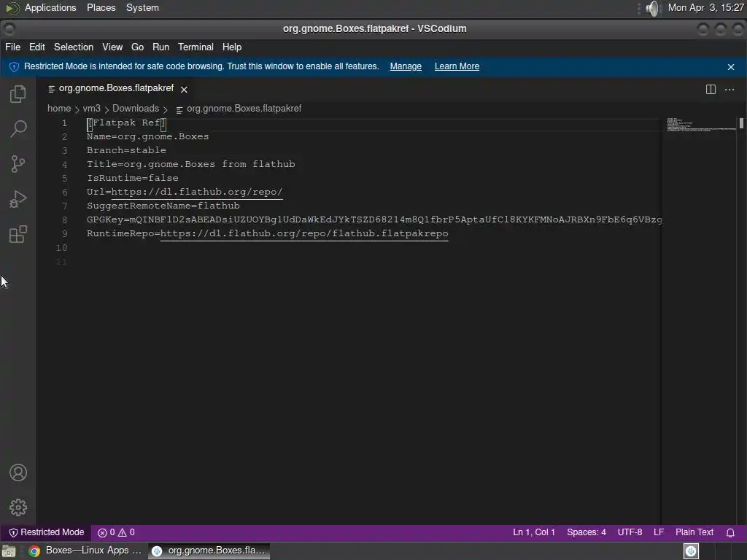This screenshot has width=747, height=560.
Task: Open the Applications menu in top panel
Action: pyautogui.click(x=50, y=7)
